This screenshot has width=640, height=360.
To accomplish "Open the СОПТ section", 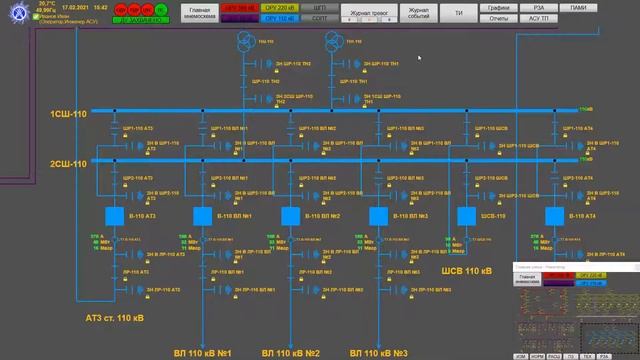I will point(320,18).
